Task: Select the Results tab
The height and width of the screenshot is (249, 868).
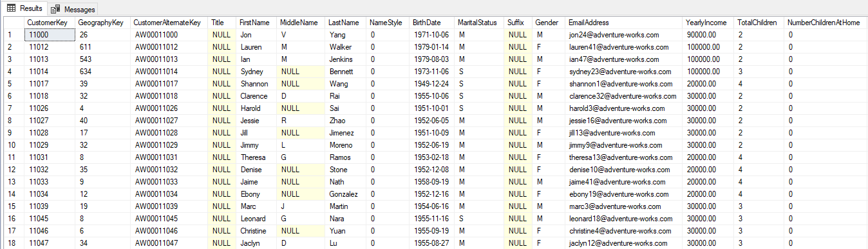Action: (24, 8)
